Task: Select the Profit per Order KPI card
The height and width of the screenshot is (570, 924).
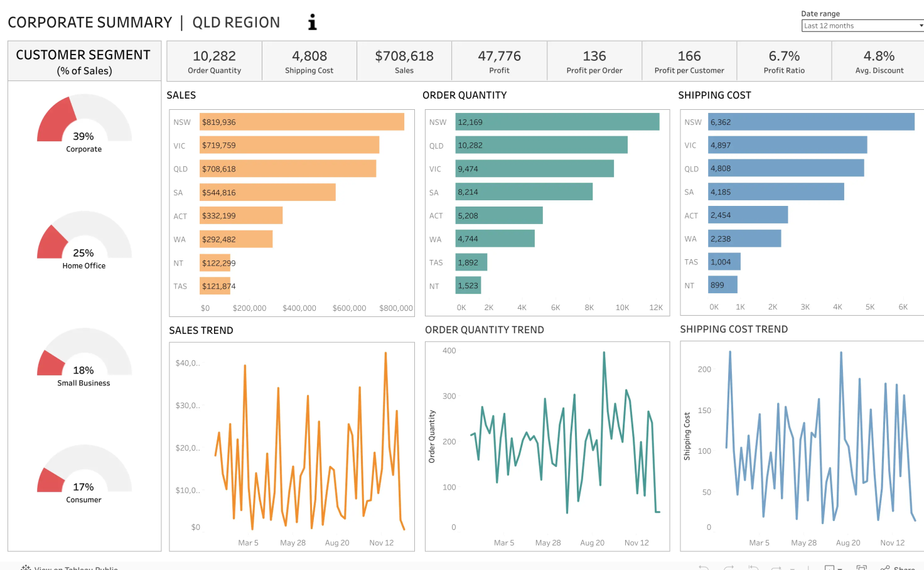Action: coord(594,62)
